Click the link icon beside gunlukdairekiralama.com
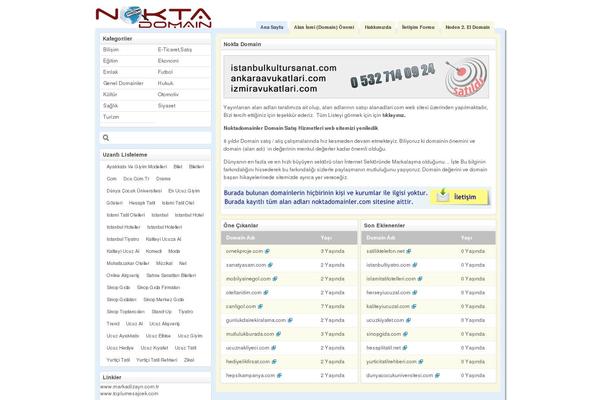Image resolution: width=600 pixels, height=400 pixels. point(290,320)
